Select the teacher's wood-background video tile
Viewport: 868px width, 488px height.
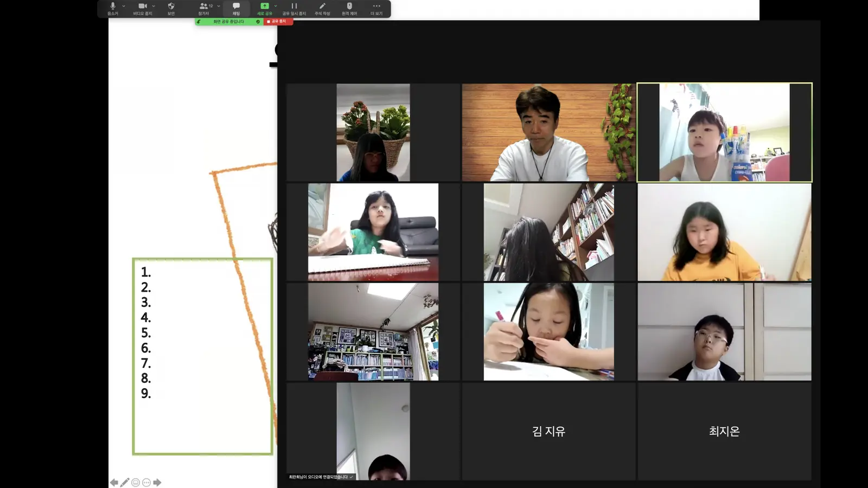[548, 132]
